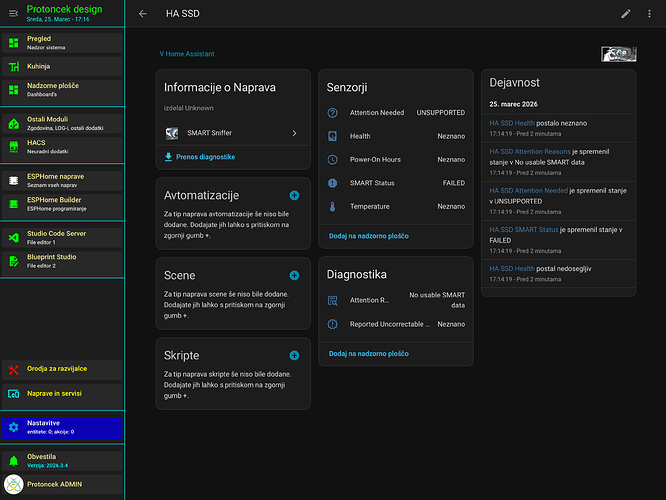The image size is (666, 500).
Task: Open the three-dot overflow menu
Action: coord(649,14)
